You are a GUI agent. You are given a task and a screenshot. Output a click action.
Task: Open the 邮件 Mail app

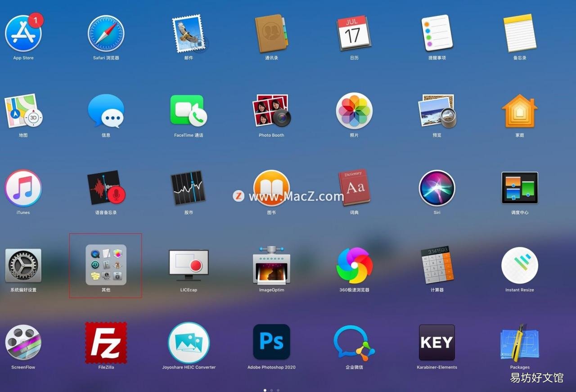(x=189, y=33)
